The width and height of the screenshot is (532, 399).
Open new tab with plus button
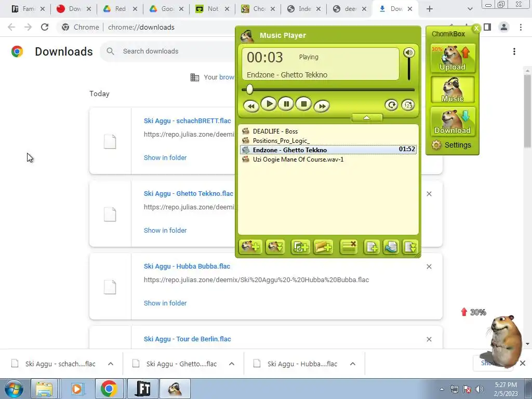[x=430, y=9]
